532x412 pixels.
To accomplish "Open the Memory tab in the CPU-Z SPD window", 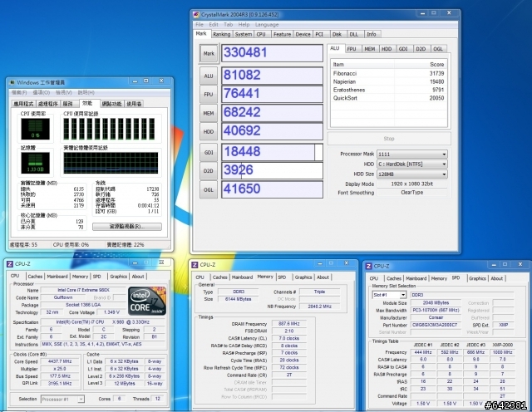I will point(439,279).
